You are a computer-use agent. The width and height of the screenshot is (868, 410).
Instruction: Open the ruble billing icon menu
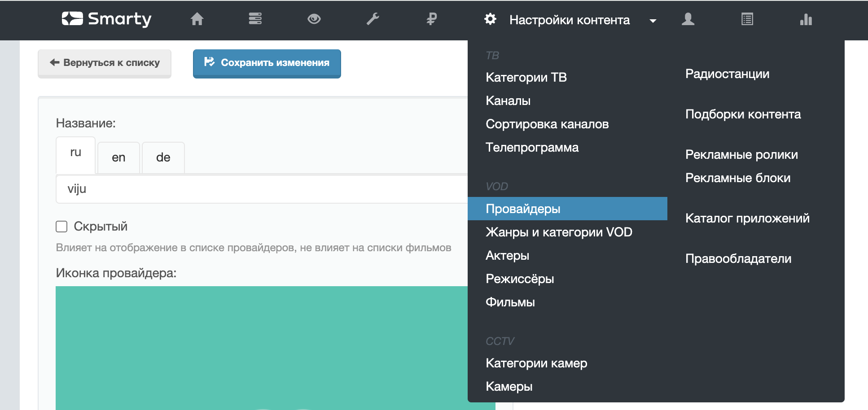coord(431,19)
